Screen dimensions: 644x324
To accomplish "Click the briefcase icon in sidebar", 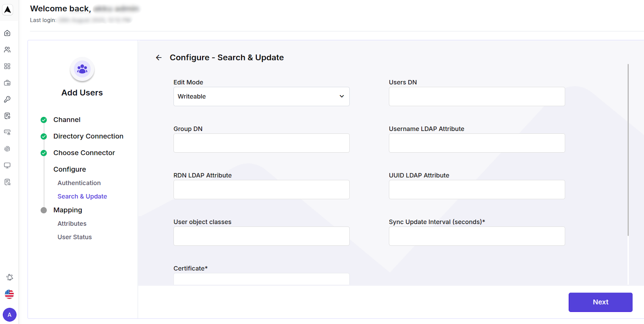I will pyautogui.click(x=7, y=83).
